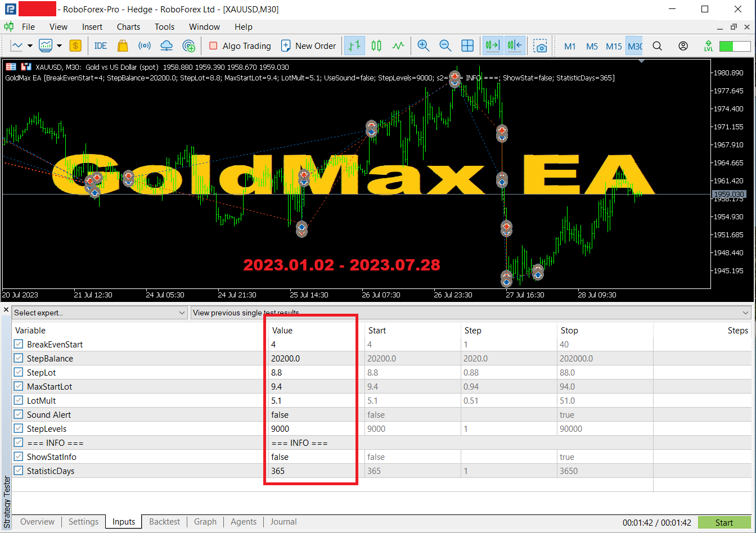Click the LotMult value 5.1
The width and height of the screenshot is (756, 533).
(x=277, y=400)
